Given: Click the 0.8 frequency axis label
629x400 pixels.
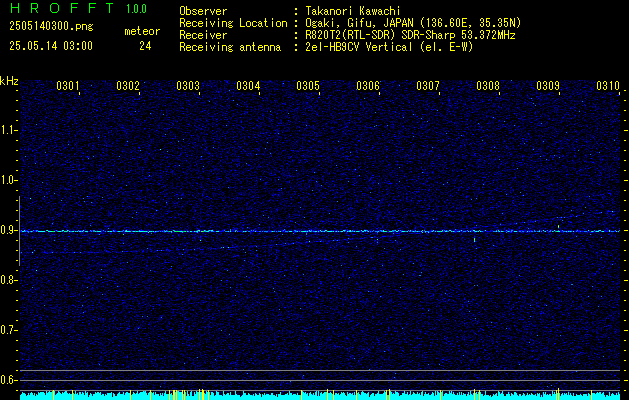Looking at the screenshot, I should (8, 280).
